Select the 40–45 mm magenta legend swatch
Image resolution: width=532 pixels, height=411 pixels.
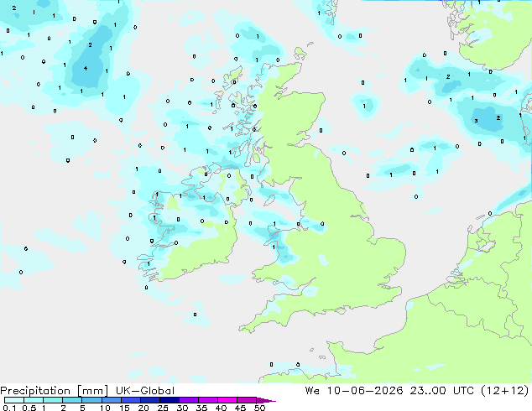click(x=227, y=400)
